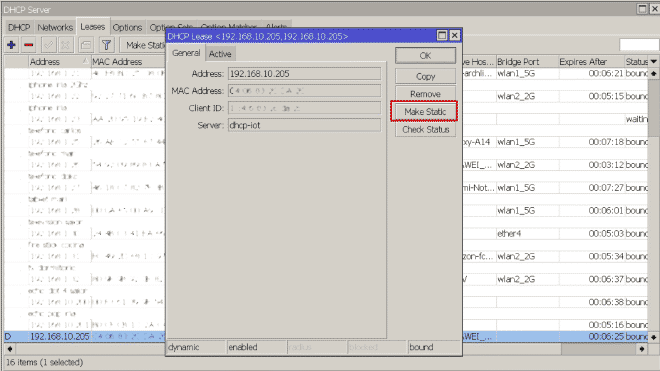Close the DHCP Lease dialog
660x371 pixels.
click(455, 35)
